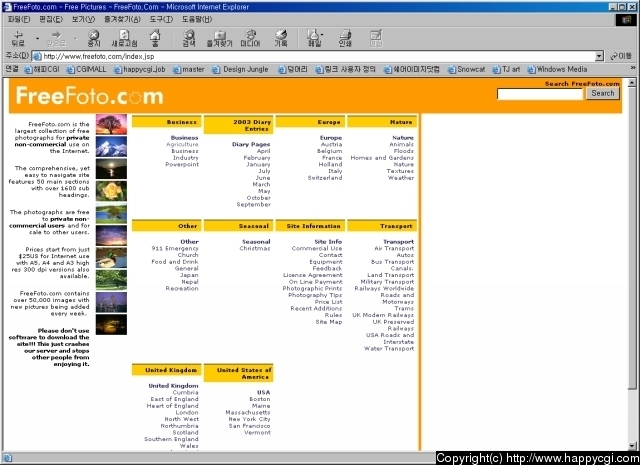Open the Cumbria link under United Kingdom
The height and width of the screenshot is (465, 640).
pyautogui.click(x=185, y=392)
